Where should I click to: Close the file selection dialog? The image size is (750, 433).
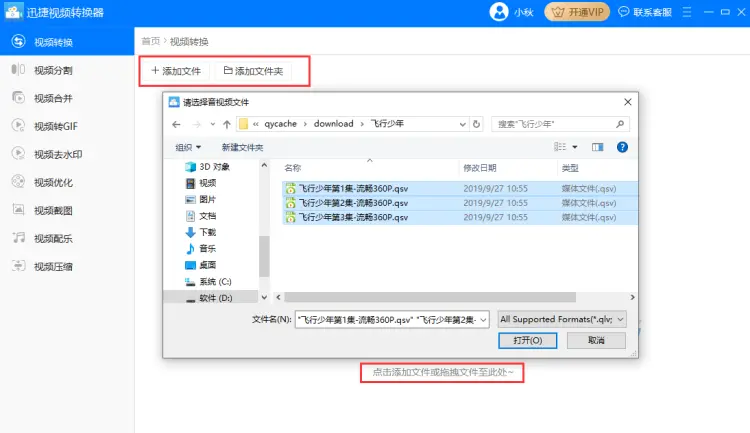click(x=628, y=102)
